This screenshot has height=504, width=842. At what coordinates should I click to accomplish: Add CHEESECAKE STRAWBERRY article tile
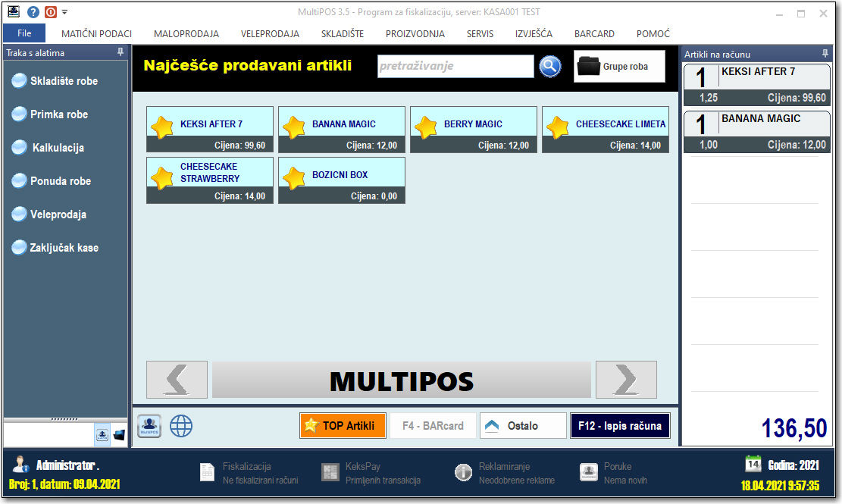tap(210, 180)
